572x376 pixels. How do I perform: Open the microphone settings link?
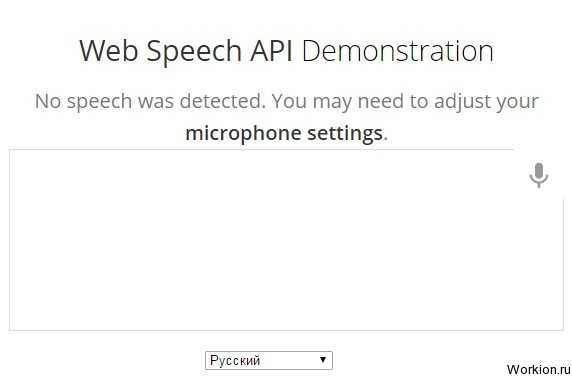pyautogui.click(x=284, y=133)
